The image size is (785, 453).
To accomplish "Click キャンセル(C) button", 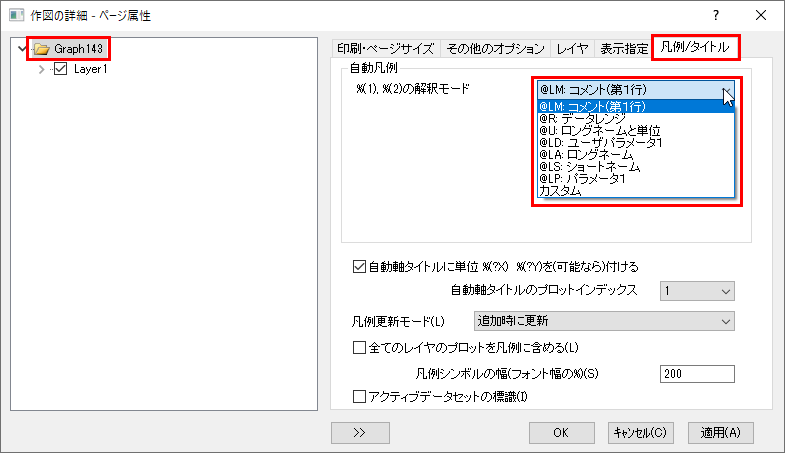I will click(641, 432).
